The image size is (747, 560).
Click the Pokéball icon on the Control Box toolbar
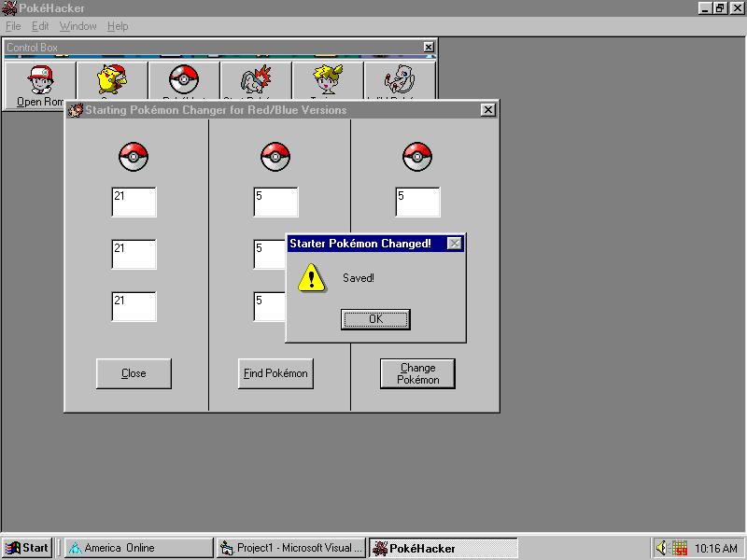[183, 79]
